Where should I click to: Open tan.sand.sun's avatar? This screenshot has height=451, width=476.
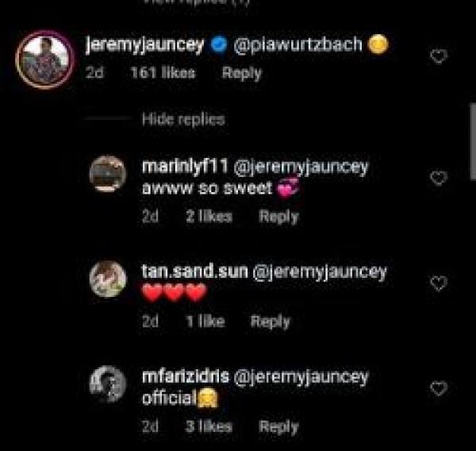107,279
